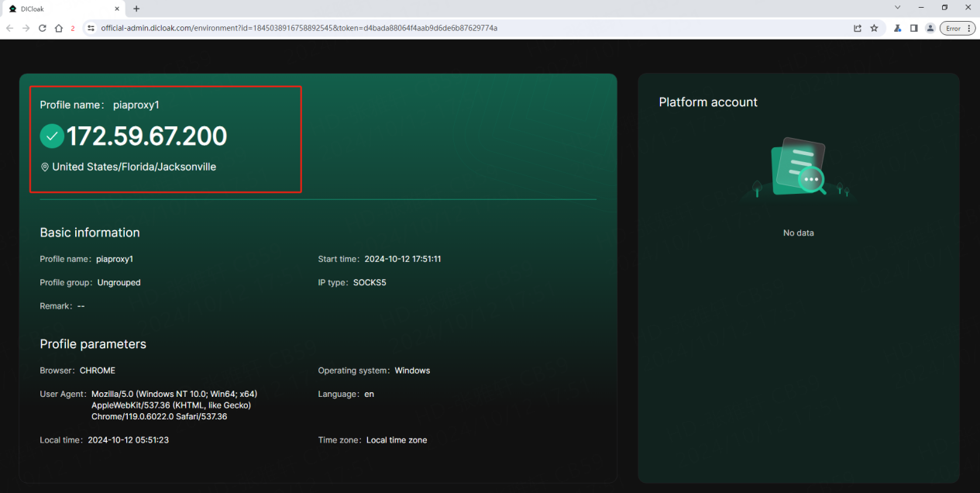Click the Home icon in the toolbar
This screenshot has height=493, width=980.
pyautogui.click(x=58, y=28)
